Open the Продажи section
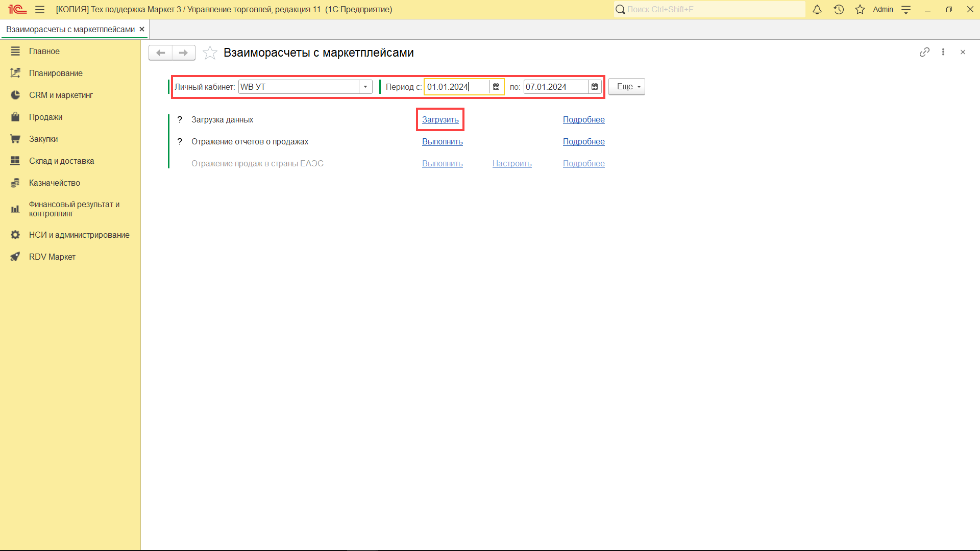The image size is (980, 551). click(x=45, y=117)
